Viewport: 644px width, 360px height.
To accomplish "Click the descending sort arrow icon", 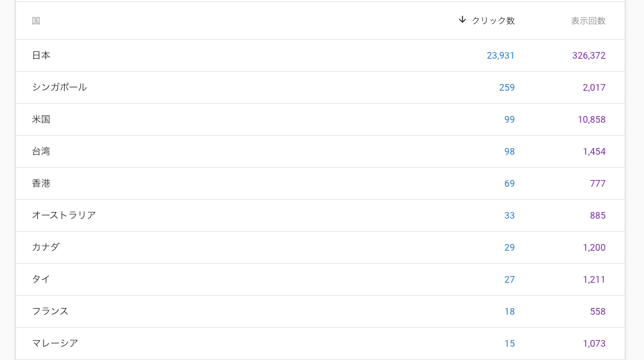I will [x=462, y=20].
